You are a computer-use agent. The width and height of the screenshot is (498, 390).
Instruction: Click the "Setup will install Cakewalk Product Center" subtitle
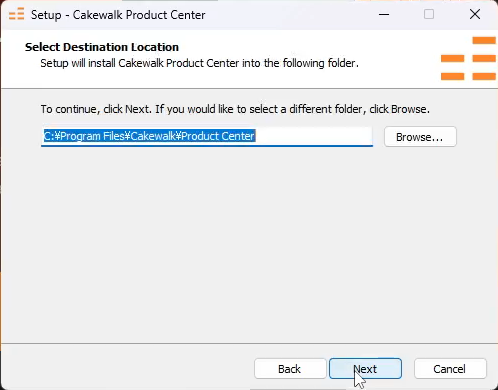(199, 63)
